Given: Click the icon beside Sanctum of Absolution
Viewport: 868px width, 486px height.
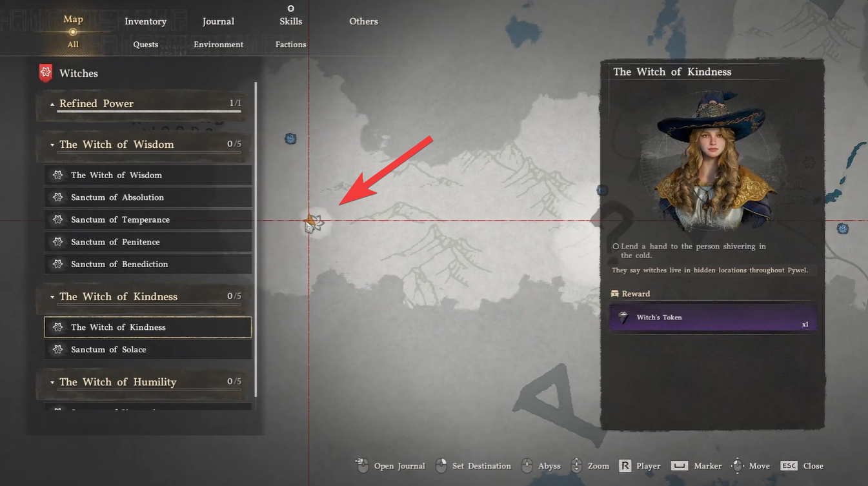Looking at the screenshot, I should (57, 197).
